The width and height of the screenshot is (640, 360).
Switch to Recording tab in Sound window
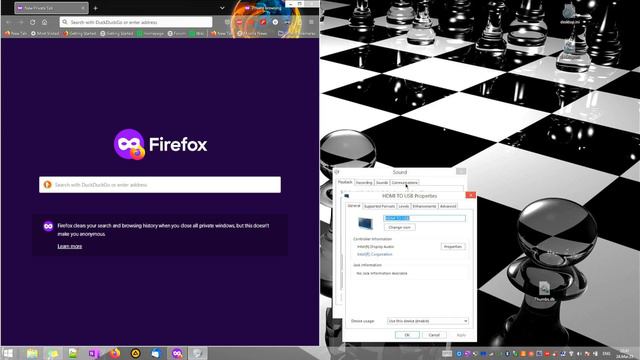364,182
